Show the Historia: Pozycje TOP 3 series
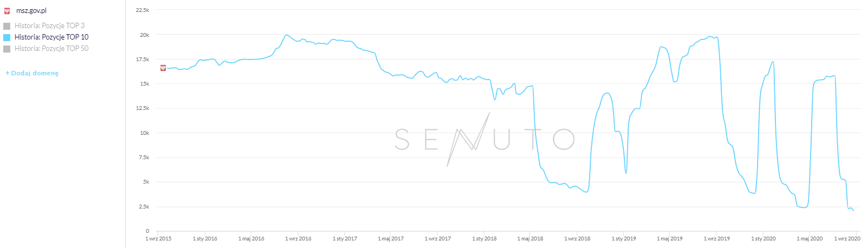The image size is (868, 248). 49,25
